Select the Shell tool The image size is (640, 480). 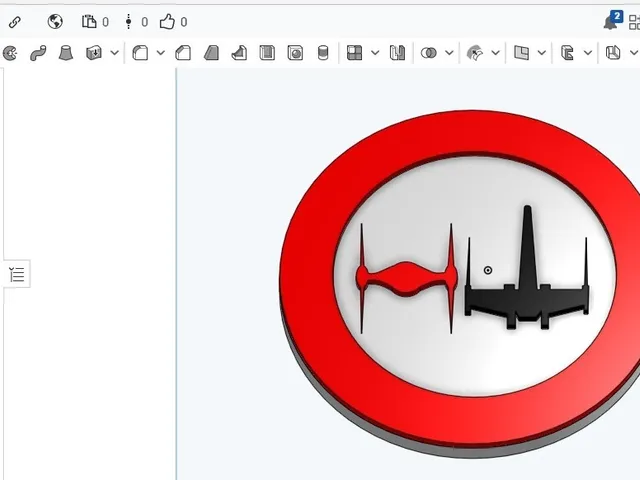point(267,53)
